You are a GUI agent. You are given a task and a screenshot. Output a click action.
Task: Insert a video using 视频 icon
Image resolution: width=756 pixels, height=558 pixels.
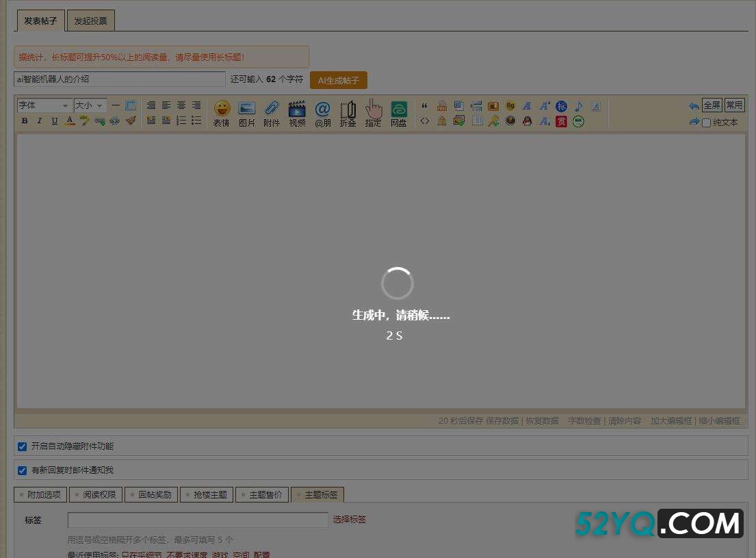297,113
